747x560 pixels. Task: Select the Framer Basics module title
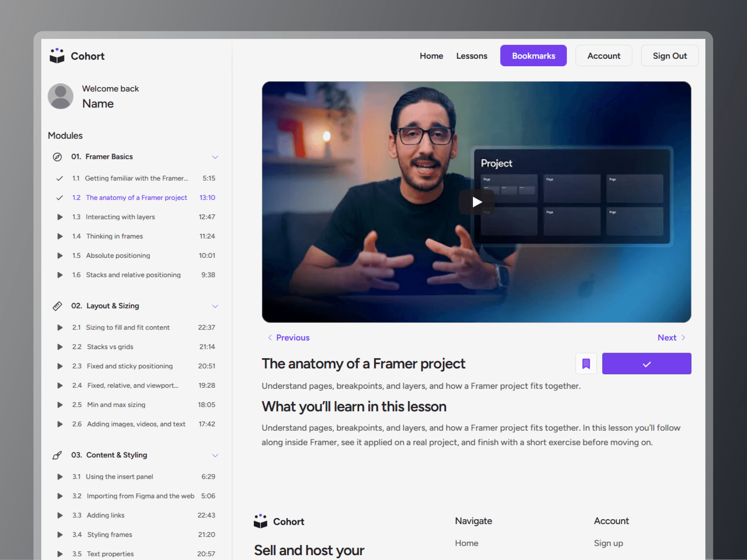point(109,157)
